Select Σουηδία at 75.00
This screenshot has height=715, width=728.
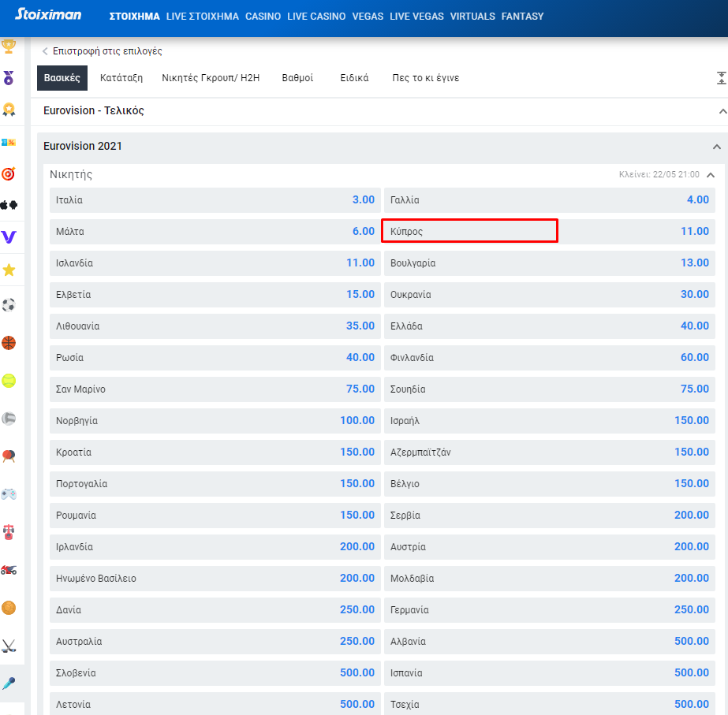(550, 389)
